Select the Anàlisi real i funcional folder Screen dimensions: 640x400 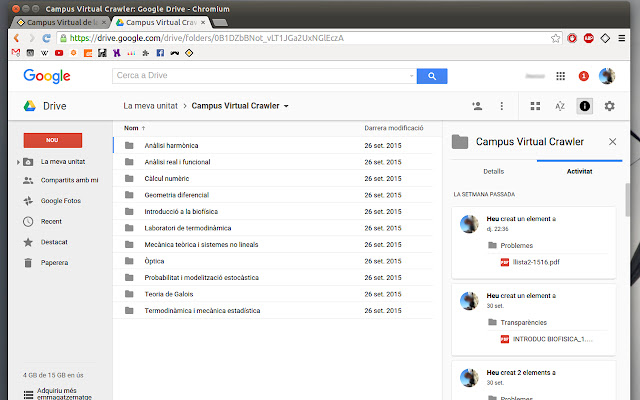(272, 162)
